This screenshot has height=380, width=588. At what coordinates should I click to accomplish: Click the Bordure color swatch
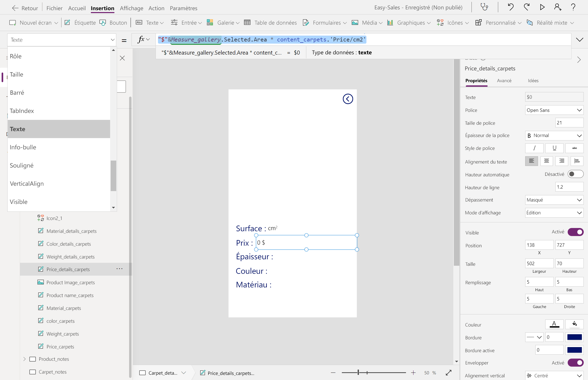pos(575,337)
